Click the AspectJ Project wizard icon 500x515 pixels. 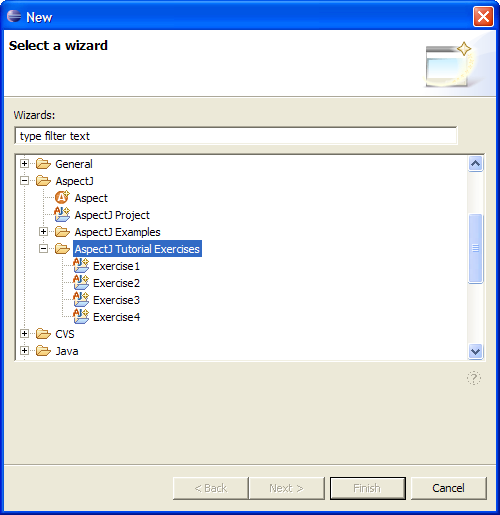point(62,214)
